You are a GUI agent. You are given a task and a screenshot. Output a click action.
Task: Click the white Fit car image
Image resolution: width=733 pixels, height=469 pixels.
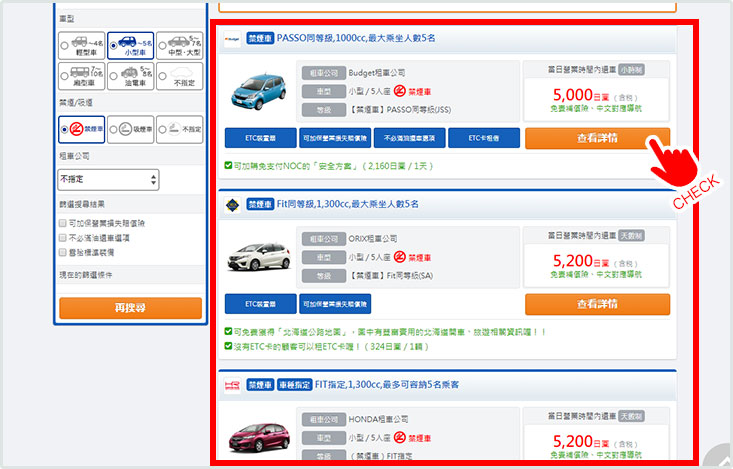point(259,257)
